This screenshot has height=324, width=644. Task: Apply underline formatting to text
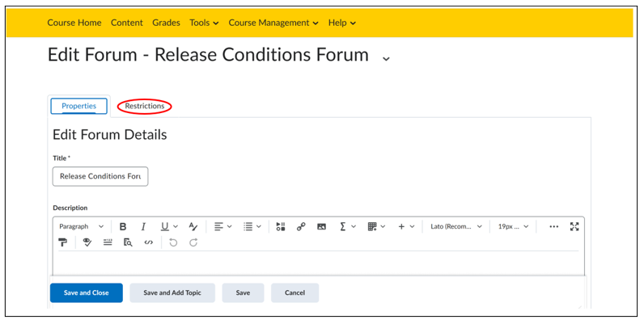click(x=164, y=226)
